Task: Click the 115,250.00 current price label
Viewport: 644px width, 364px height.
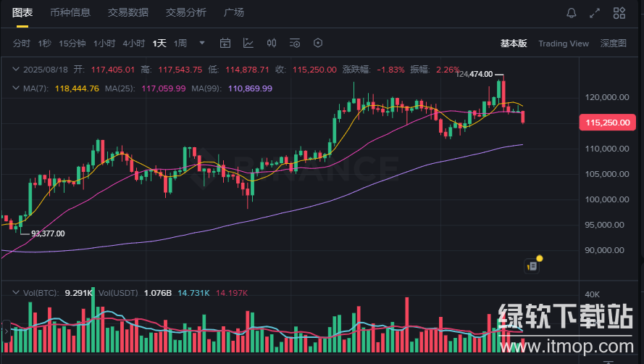Action: (607, 123)
